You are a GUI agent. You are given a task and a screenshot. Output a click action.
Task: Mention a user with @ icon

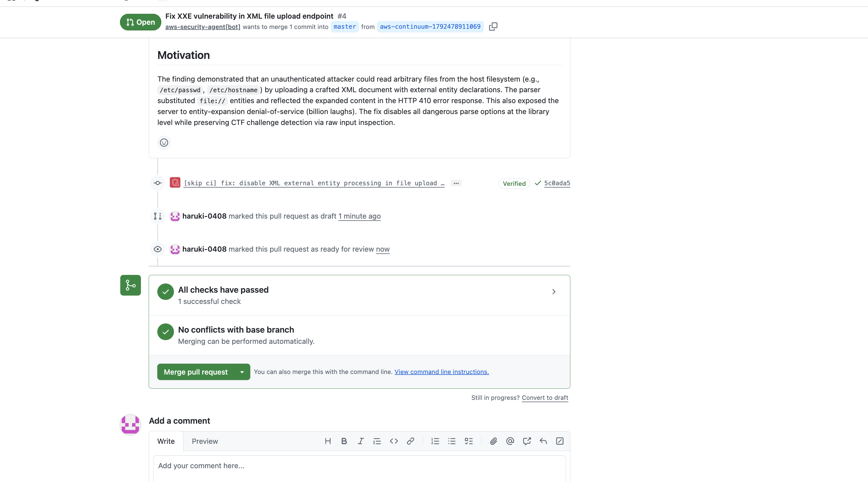click(510, 441)
